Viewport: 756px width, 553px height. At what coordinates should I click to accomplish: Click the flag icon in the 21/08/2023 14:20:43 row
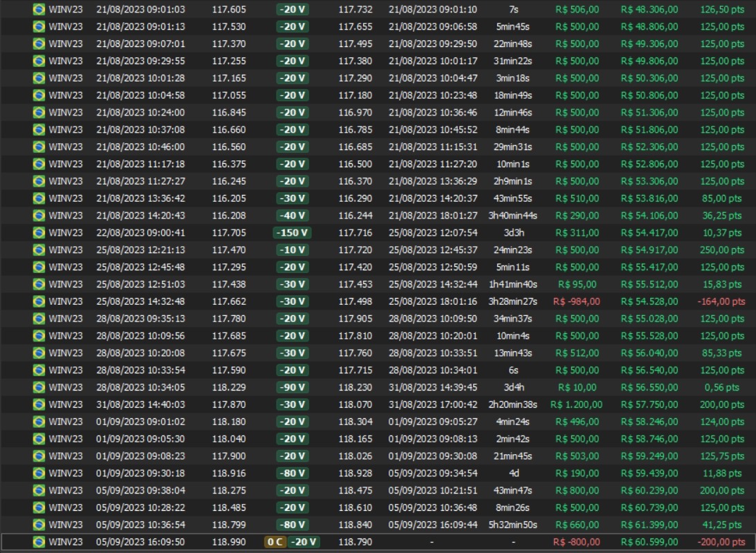pyautogui.click(x=39, y=216)
